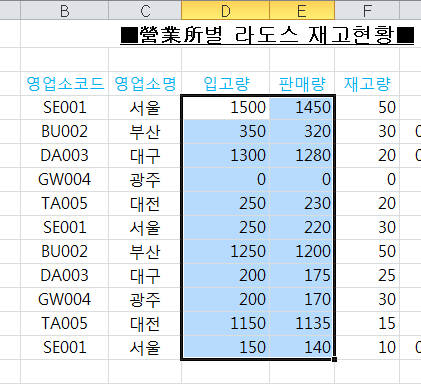
Task: Select column B header
Action: click(65, 10)
